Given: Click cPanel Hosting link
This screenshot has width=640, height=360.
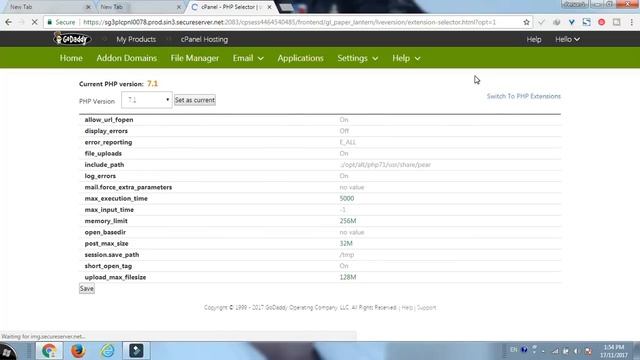Looking at the screenshot, I should [x=204, y=39].
